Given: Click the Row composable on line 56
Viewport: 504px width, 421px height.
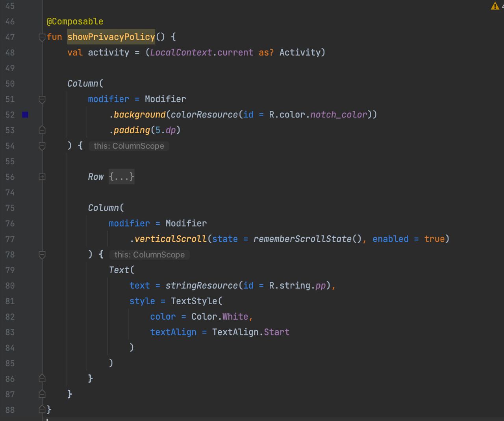Looking at the screenshot, I should pyautogui.click(x=96, y=177).
